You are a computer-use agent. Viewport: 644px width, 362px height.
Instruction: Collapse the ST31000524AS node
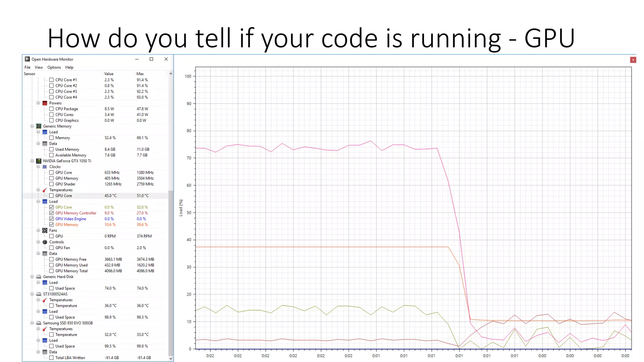(32, 294)
